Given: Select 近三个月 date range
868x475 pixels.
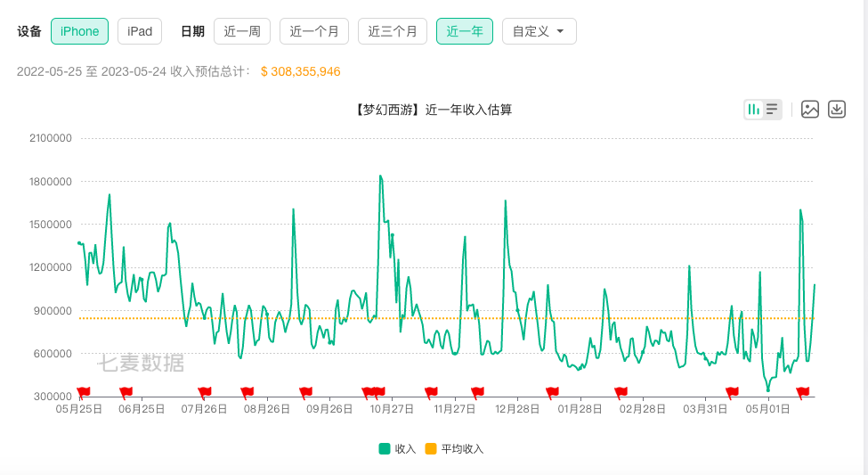Looking at the screenshot, I should (393, 31).
